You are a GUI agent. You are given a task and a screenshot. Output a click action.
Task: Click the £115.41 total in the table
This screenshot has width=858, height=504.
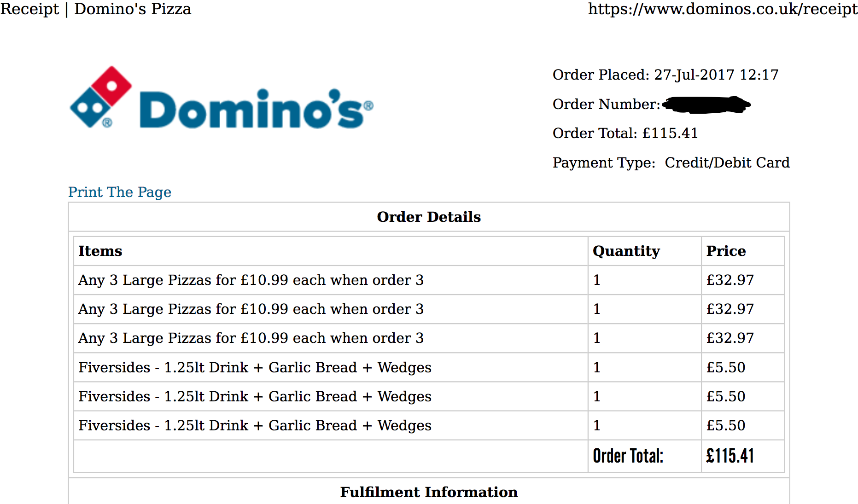click(730, 456)
